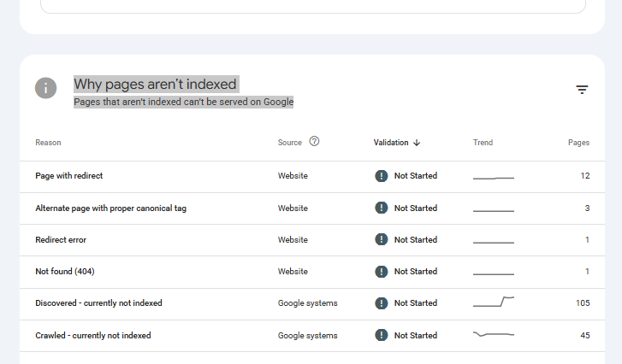Click the Reason column header
Image resolution: width=622 pixels, height=364 pixels.
48,143
